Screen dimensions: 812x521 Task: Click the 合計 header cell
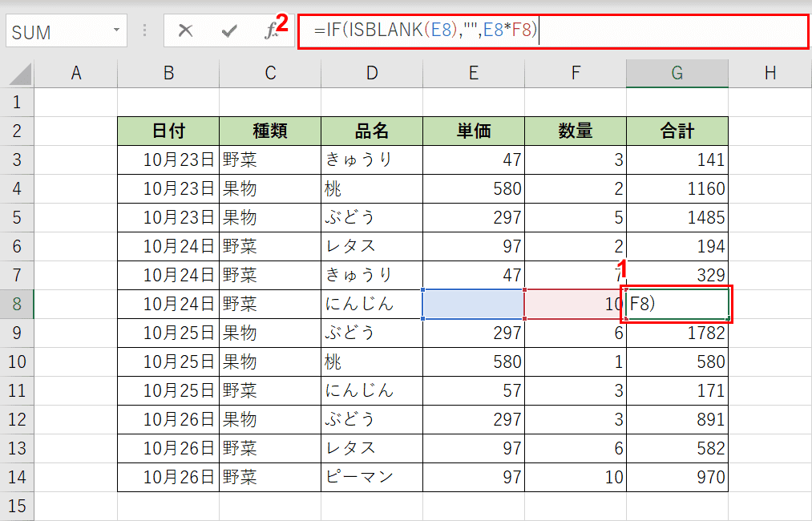point(677,131)
